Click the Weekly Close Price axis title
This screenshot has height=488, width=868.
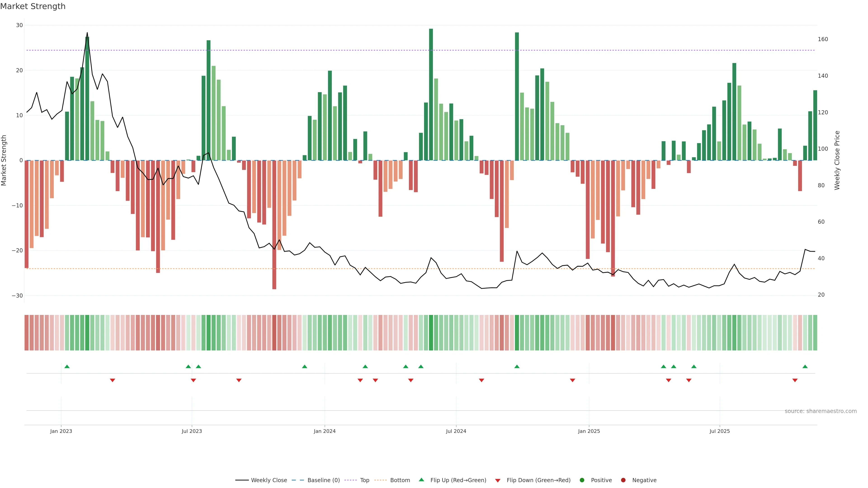837,160
